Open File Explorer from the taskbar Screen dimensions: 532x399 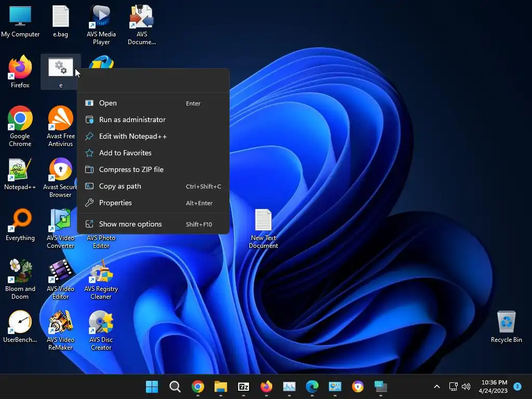[220, 387]
